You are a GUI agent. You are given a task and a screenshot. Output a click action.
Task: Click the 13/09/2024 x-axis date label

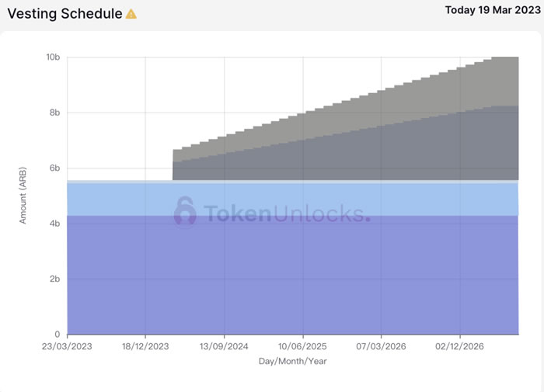tap(224, 347)
